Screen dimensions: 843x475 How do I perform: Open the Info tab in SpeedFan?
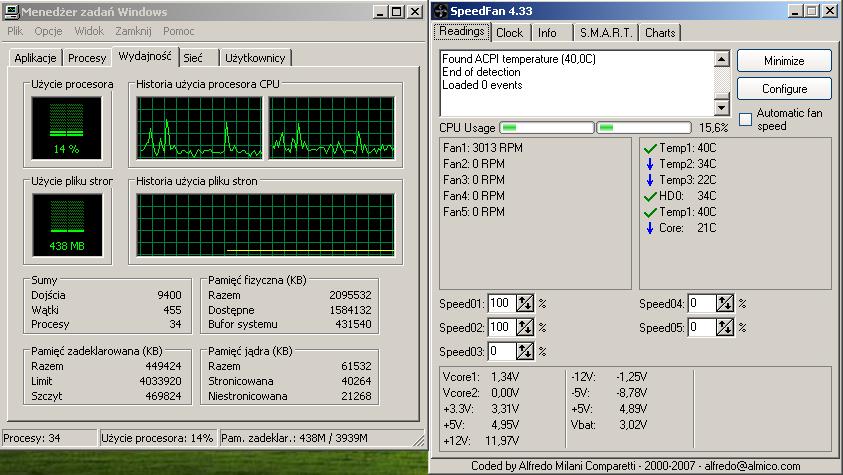pyautogui.click(x=552, y=33)
